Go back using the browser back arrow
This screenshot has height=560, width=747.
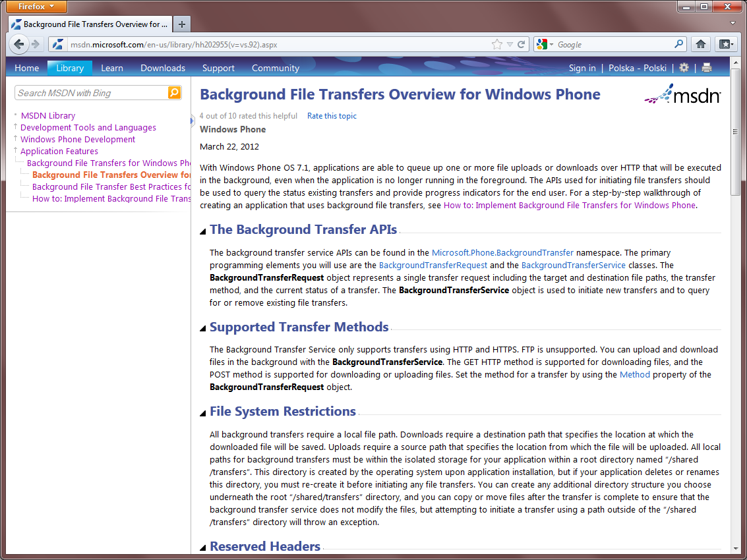pos(19,44)
